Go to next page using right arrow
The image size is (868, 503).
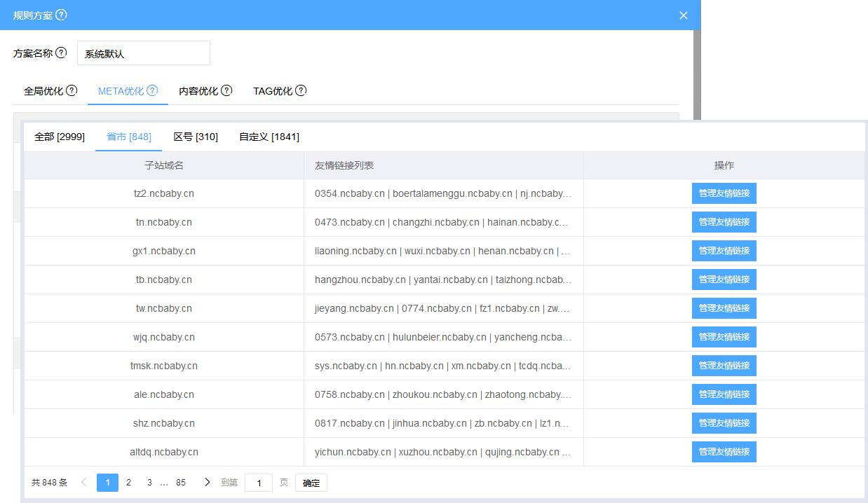207,482
